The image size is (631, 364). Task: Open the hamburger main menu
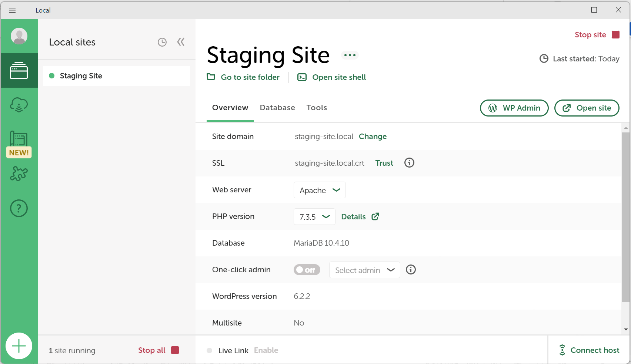coord(12,10)
